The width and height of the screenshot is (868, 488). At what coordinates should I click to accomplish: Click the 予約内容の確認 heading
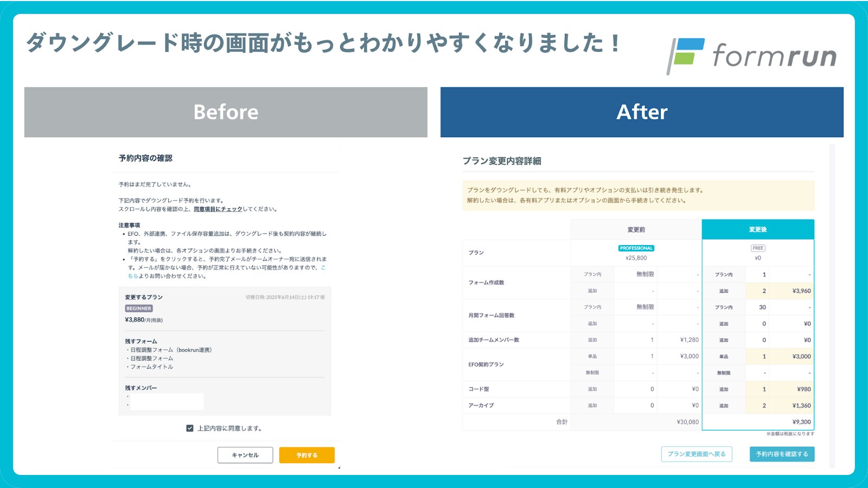pyautogui.click(x=145, y=158)
